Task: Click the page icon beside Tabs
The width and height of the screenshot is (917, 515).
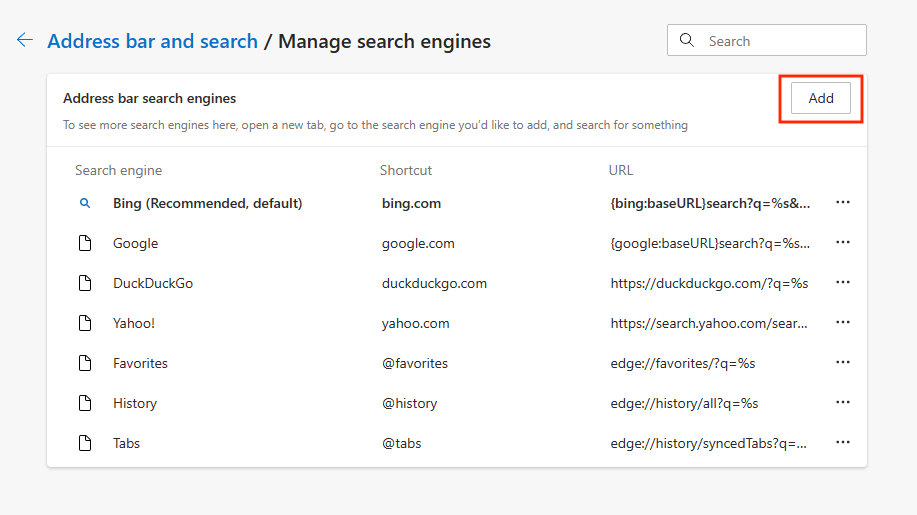Action: click(x=85, y=443)
